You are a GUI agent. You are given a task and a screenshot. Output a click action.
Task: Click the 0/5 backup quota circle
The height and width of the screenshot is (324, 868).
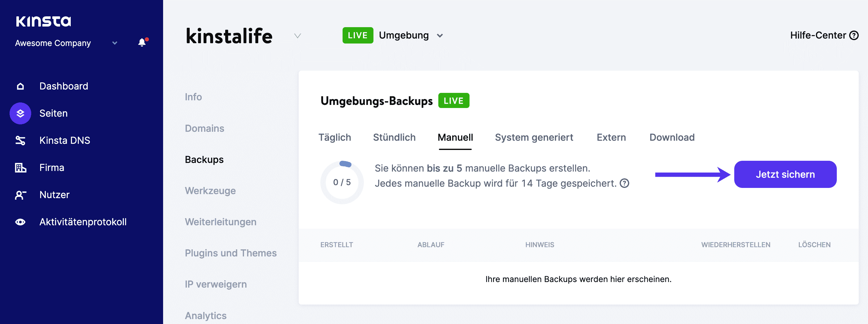coord(341,182)
